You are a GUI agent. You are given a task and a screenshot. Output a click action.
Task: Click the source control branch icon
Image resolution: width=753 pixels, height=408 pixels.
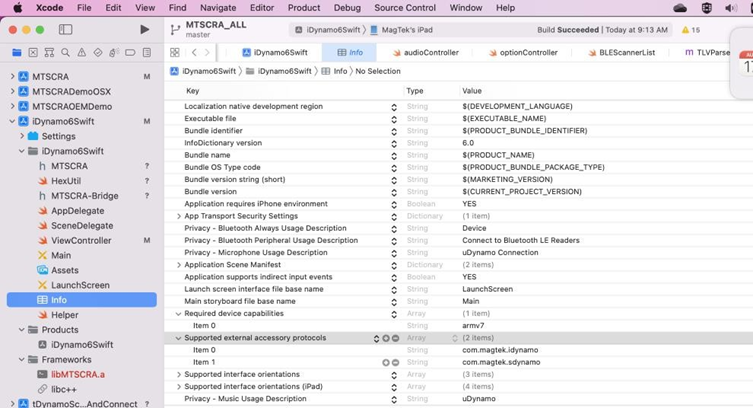(175, 30)
